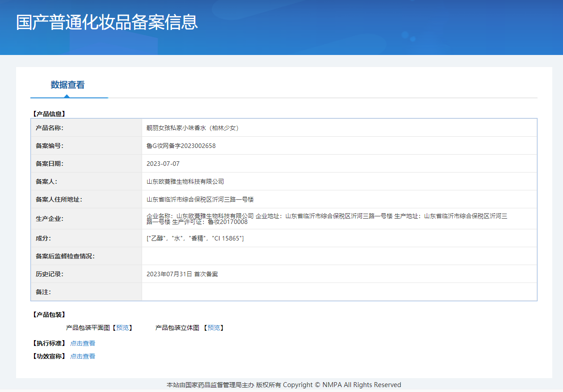563x392 pixels.
Task: Click the record 2023年07月31日 首次备案
Action: tap(182, 274)
